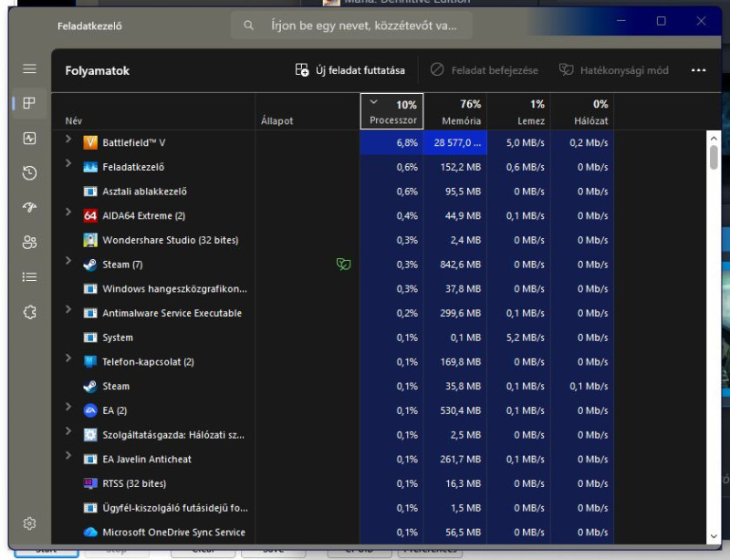The image size is (730, 560).
Task: Open Task Manager settings gear
Action: click(x=29, y=524)
